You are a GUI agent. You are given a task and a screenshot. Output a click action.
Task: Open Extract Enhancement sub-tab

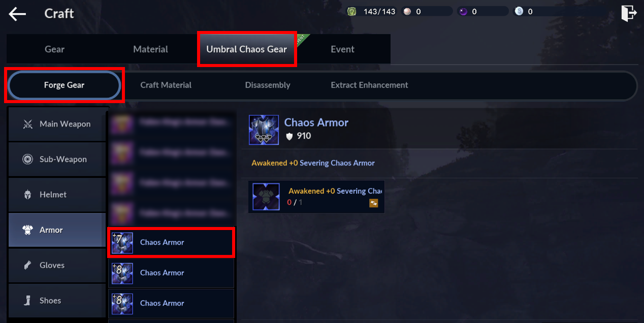pyautogui.click(x=369, y=85)
